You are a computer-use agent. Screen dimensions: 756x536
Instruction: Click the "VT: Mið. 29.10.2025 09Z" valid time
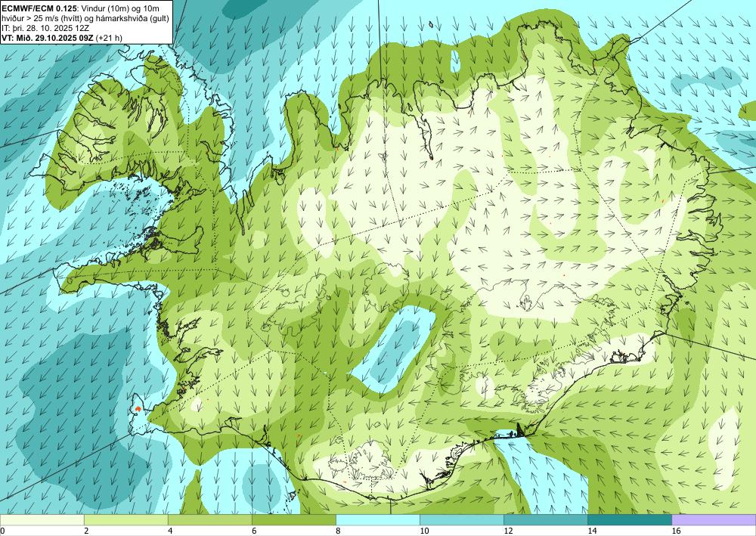(48, 38)
